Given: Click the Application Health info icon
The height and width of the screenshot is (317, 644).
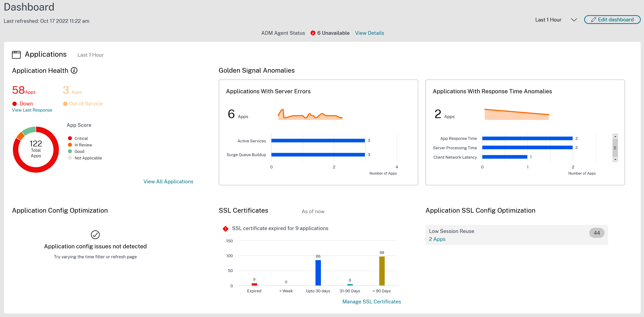Looking at the screenshot, I should 74,70.
